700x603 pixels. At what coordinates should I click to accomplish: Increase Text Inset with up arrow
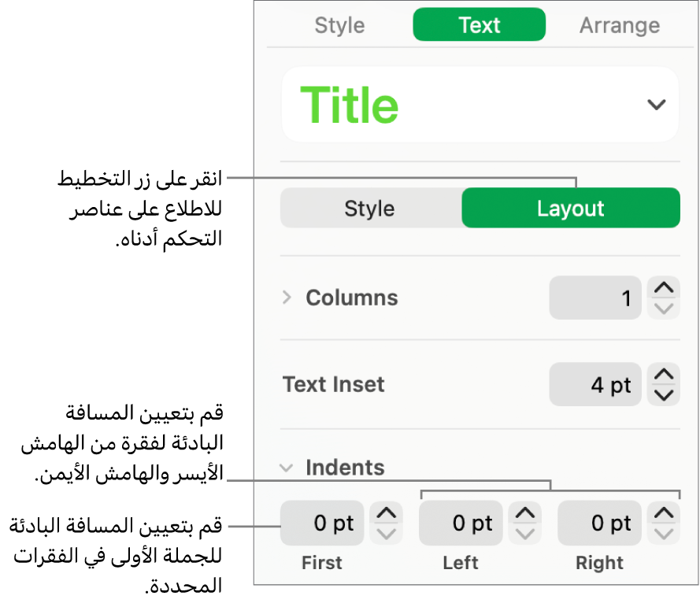(x=665, y=375)
